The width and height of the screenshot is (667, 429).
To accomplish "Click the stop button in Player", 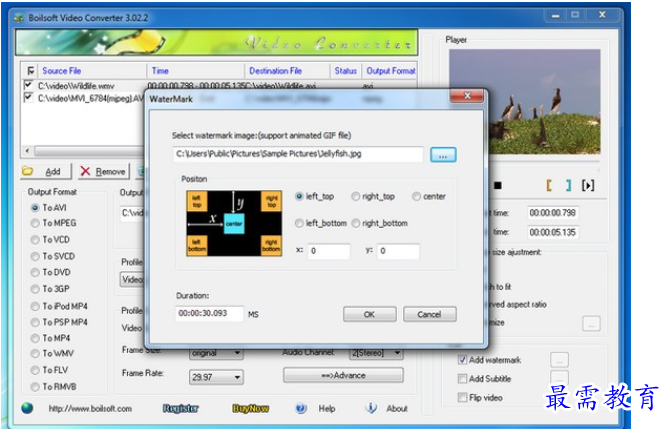I will (x=498, y=185).
